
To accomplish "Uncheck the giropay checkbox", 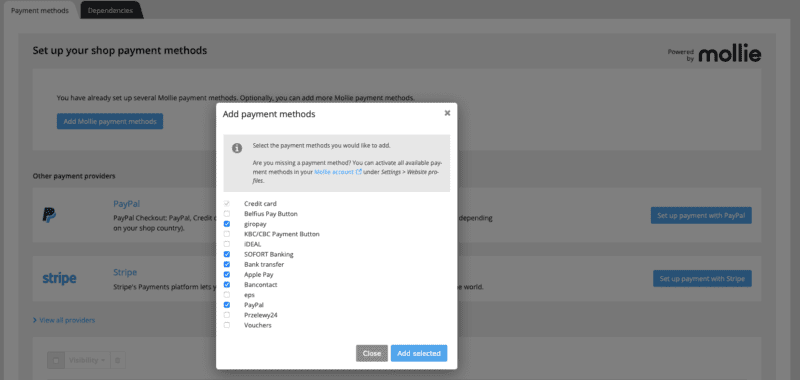I will [227, 224].
